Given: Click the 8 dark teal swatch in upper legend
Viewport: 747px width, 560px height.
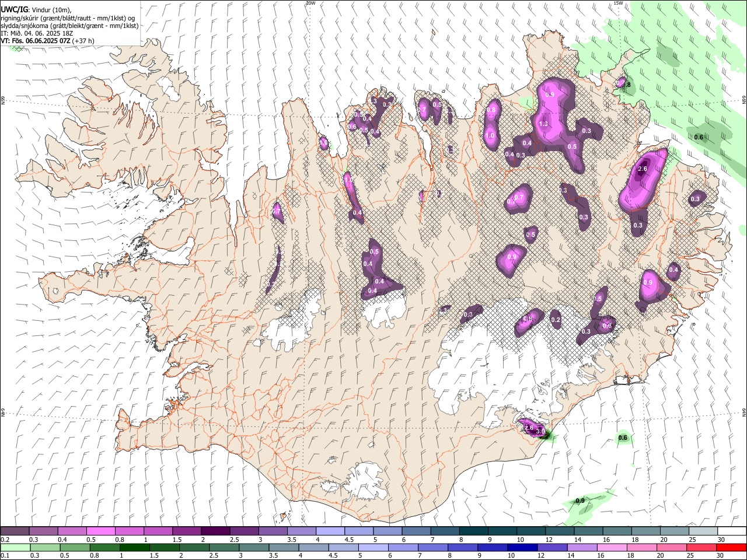Looking at the screenshot, I should [x=473, y=531].
